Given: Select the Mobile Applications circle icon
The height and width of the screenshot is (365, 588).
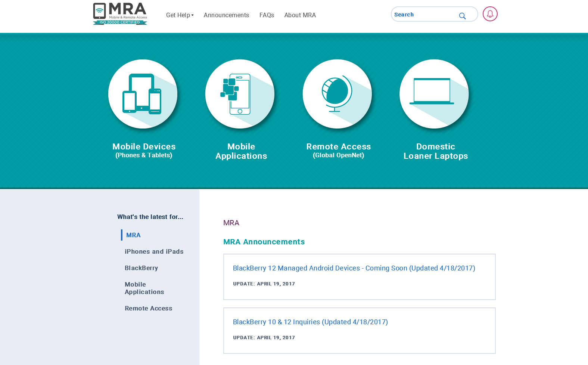Looking at the screenshot, I should [240, 94].
